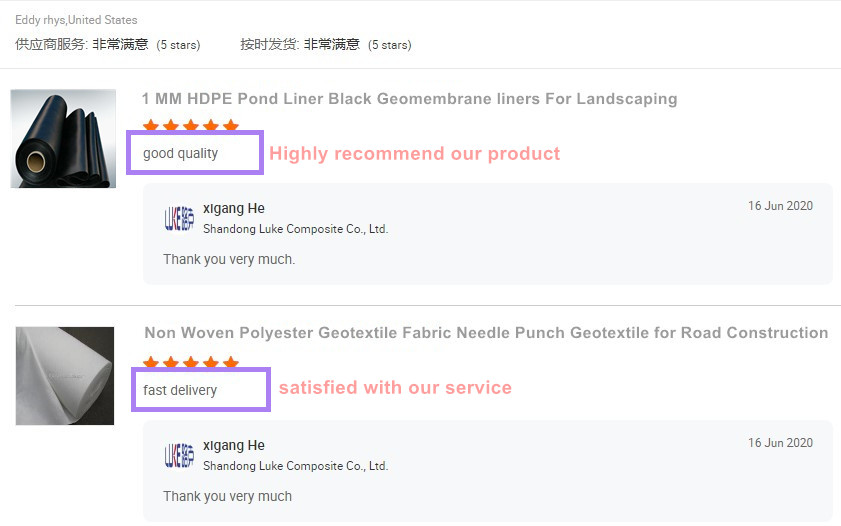
Task: Click the 'Thank you very much' geotextile reply
Action: [227, 496]
